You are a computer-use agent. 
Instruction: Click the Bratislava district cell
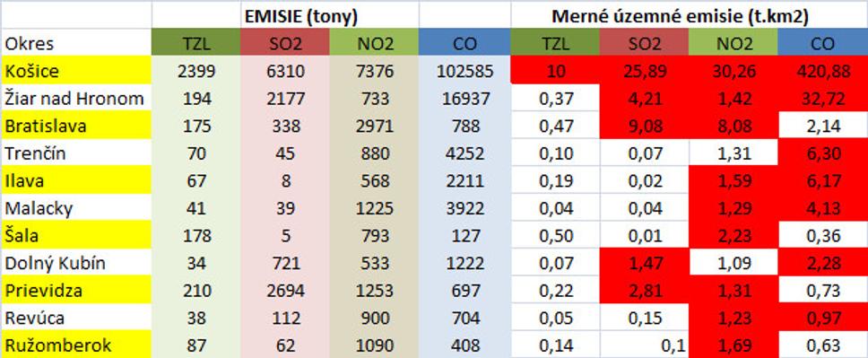pyautogui.click(x=76, y=126)
